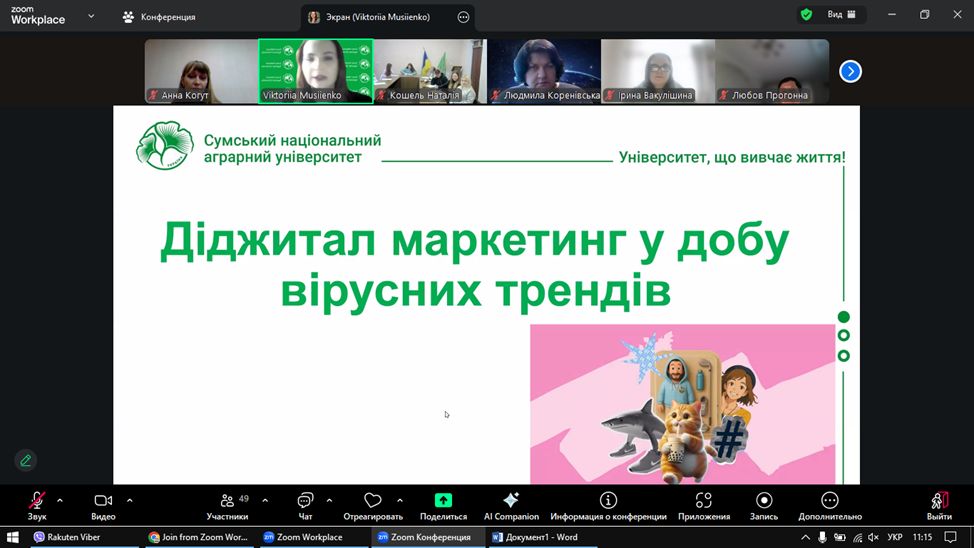
Task: Open the Chat panel icon
Action: [x=305, y=500]
